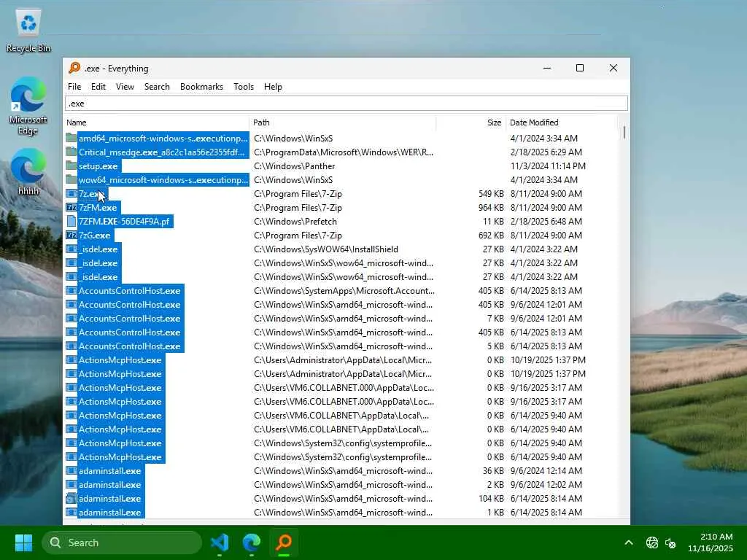The image size is (747, 560).
Task: Click the 11/3/2024 11:14 PM date cell
Action: (548, 166)
